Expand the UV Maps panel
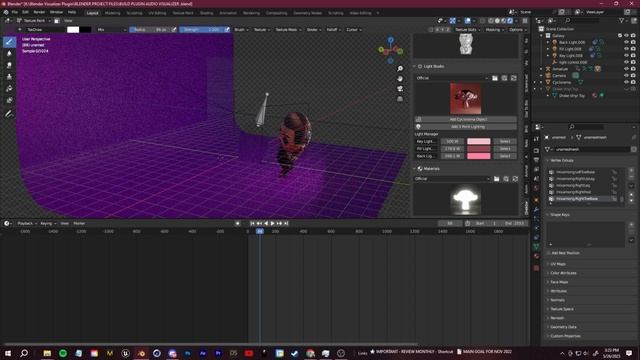 [558, 264]
